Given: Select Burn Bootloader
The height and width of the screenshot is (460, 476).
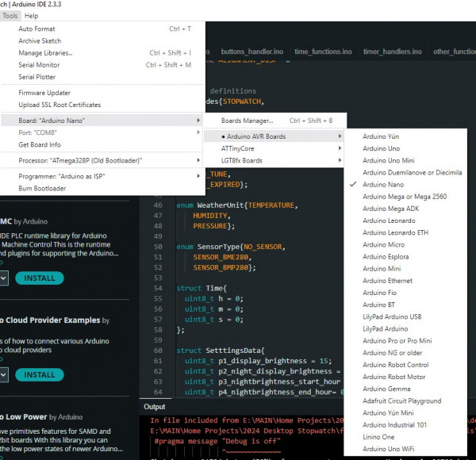Looking at the screenshot, I should [x=102, y=189].
